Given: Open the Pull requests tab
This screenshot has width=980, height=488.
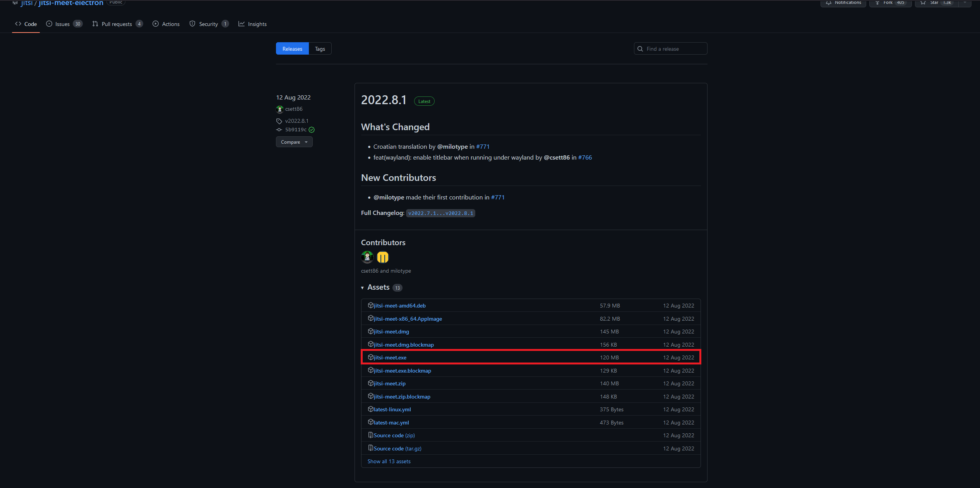Looking at the screenshot, I should pyautogui.click(x=118, y=24).
